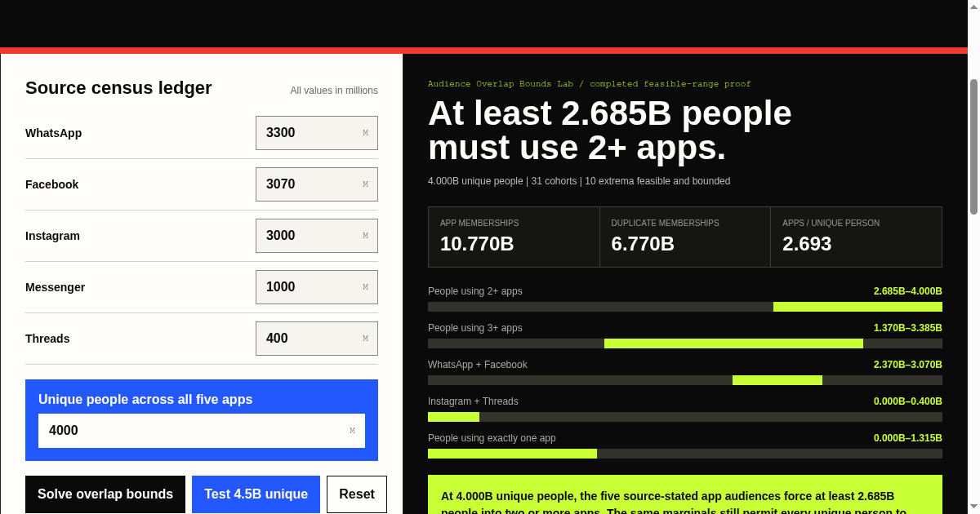Click the 'WhatsApp + Facebook' label

coord(478,365)
